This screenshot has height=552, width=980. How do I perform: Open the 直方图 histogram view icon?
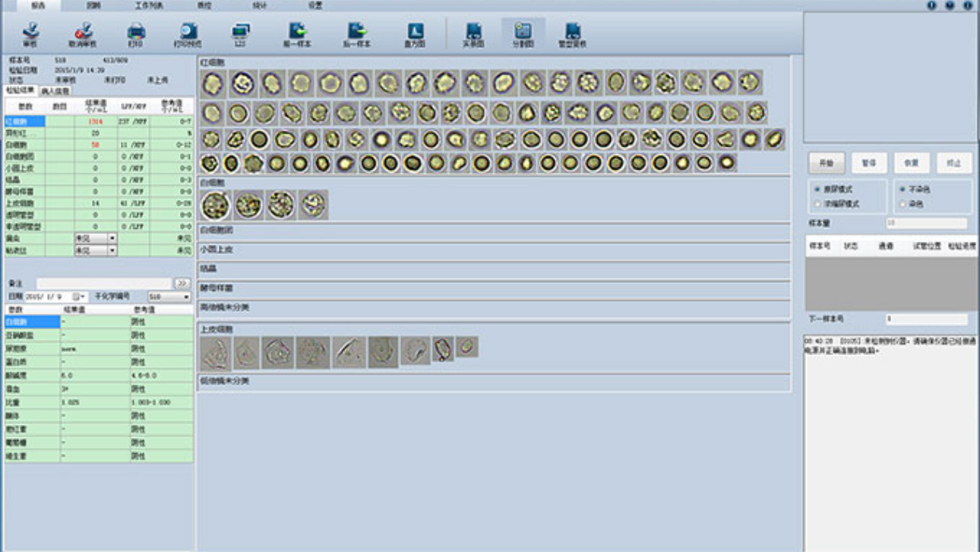[x=415, y=34]
